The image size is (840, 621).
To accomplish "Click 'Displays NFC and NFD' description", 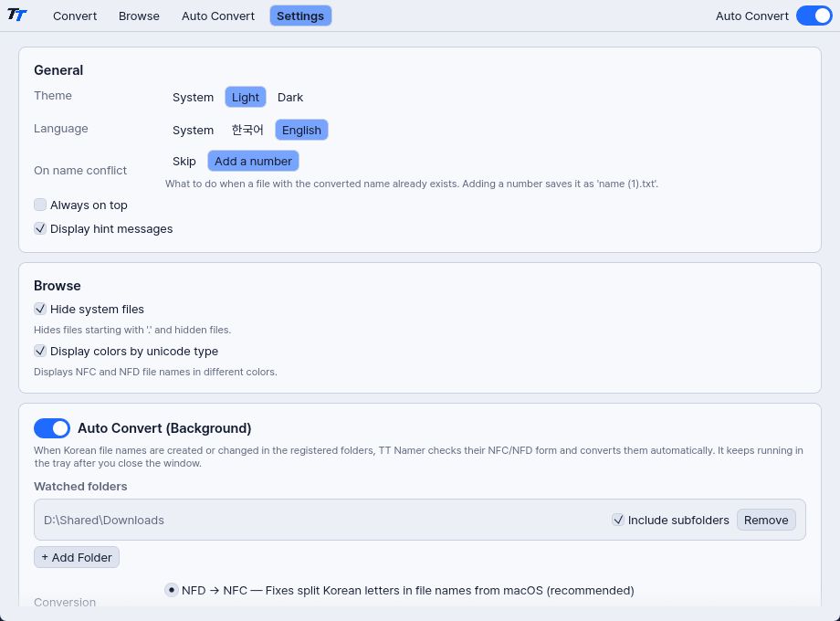I will tap(155, 372).
